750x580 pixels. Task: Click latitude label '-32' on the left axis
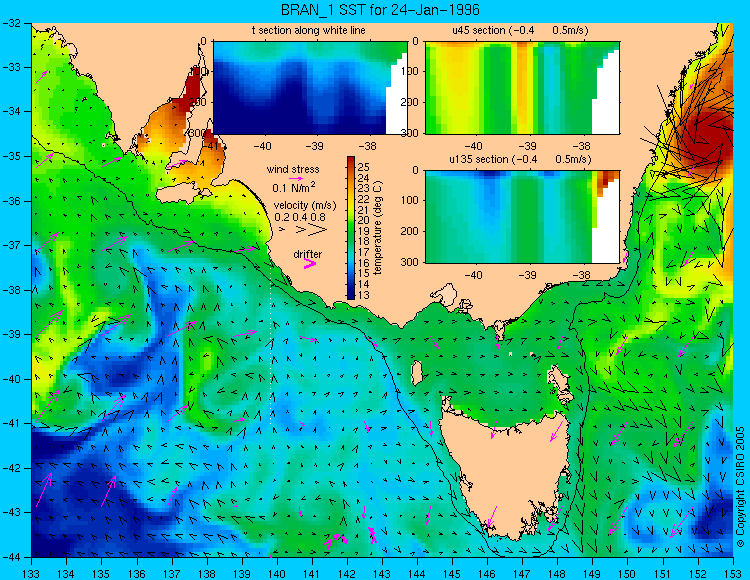[13, 22]
